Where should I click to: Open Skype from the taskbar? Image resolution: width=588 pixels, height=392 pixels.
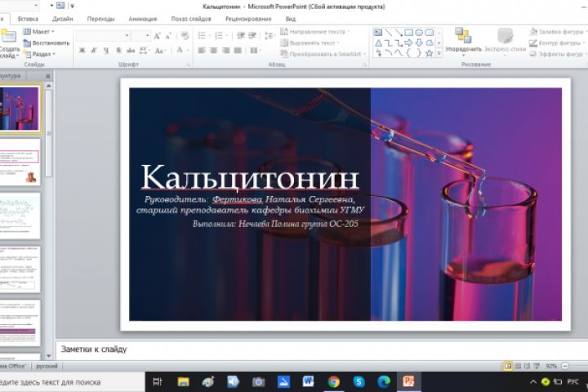pos(359,382)
